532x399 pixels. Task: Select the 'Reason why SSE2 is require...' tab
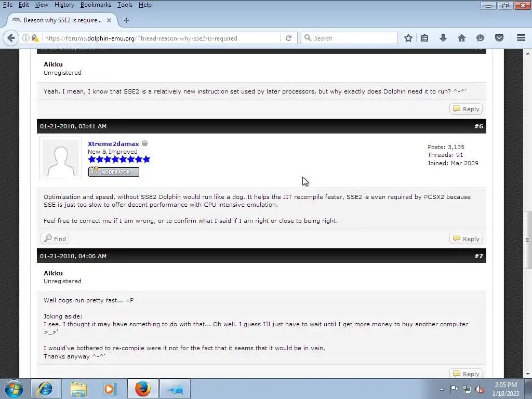(x=62, y=20)
